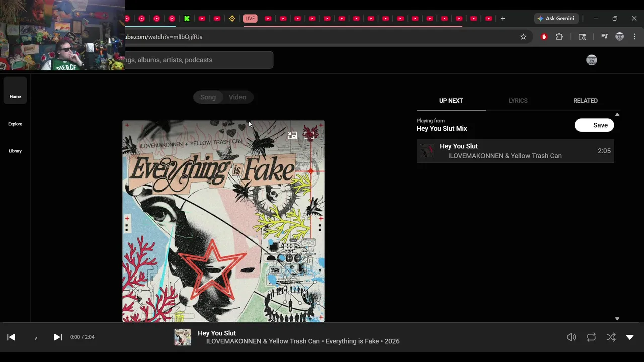Open Chrome media controls icon
The height and width of the screenshot is (362, 644).
(x=605, y=37)
